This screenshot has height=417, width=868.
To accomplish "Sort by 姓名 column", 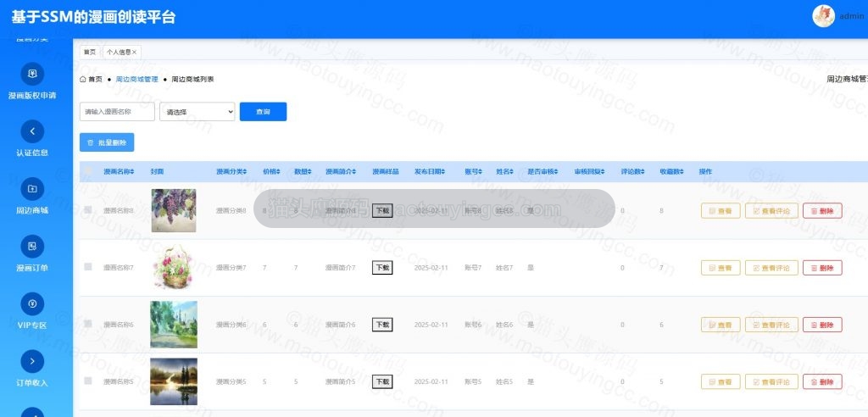I will pyautogui.click(x=511, y=172).
